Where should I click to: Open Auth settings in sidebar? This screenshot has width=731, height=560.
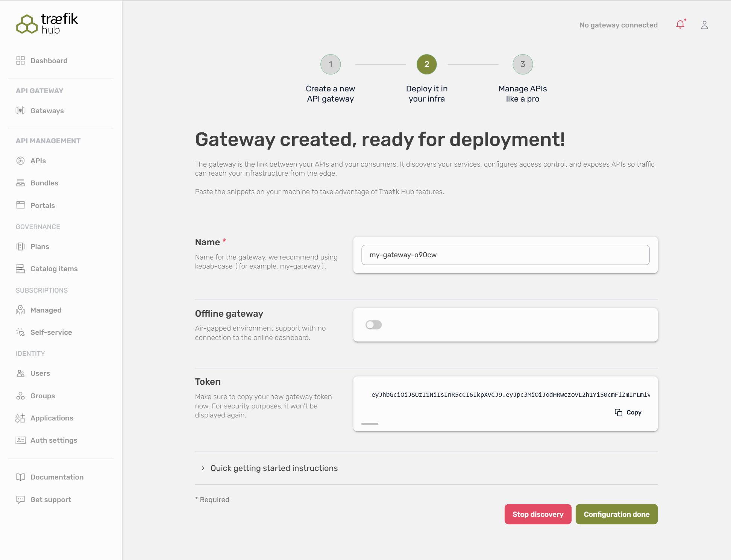pyautogui.click(x=53, y=440)
